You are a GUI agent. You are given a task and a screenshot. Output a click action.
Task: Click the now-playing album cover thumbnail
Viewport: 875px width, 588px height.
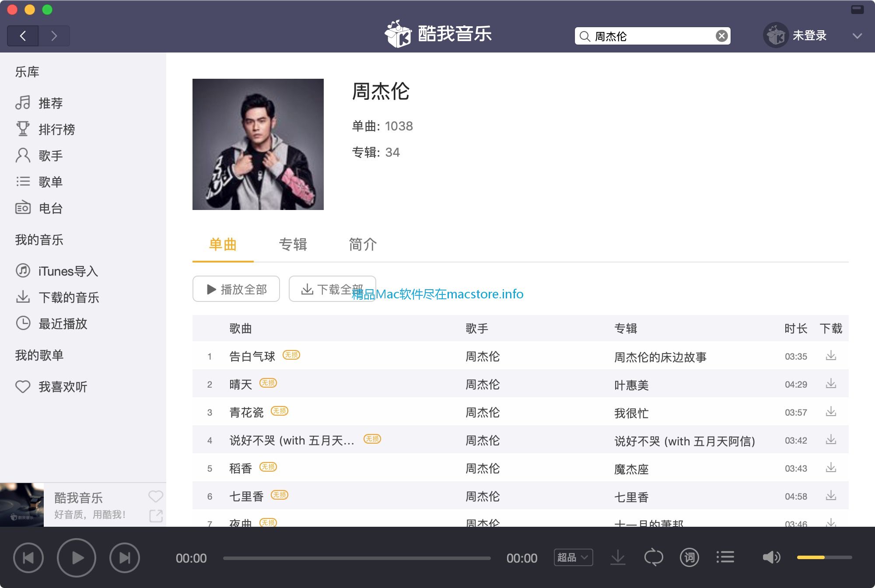22,505
